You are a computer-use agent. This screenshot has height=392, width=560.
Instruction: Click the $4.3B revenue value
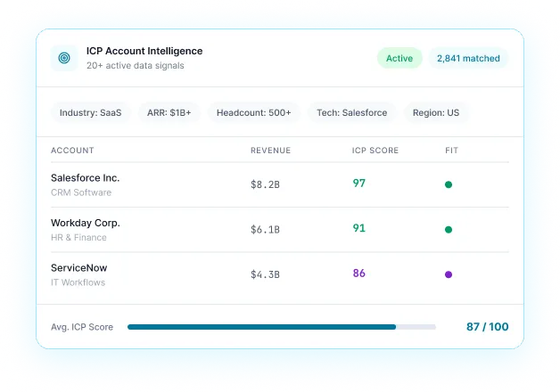[265, 274]
